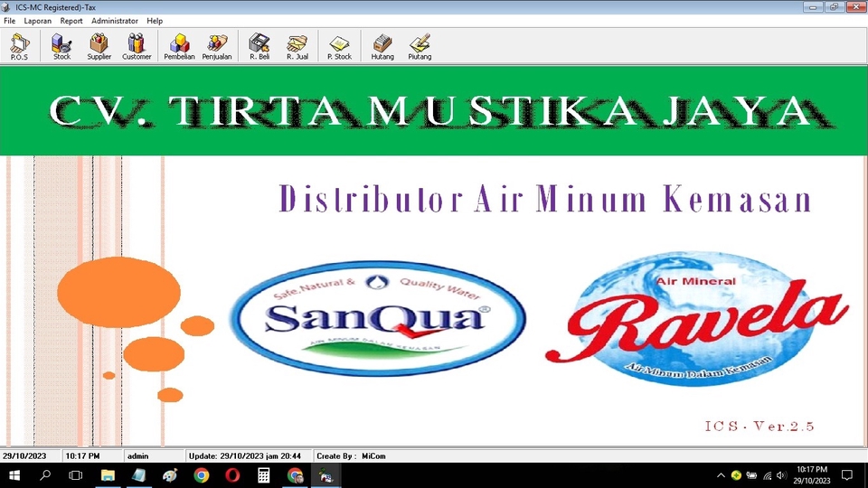Open the Hutang toolbar icon
The width and height of the screenshot is (868, 488).
pos(382,46)
